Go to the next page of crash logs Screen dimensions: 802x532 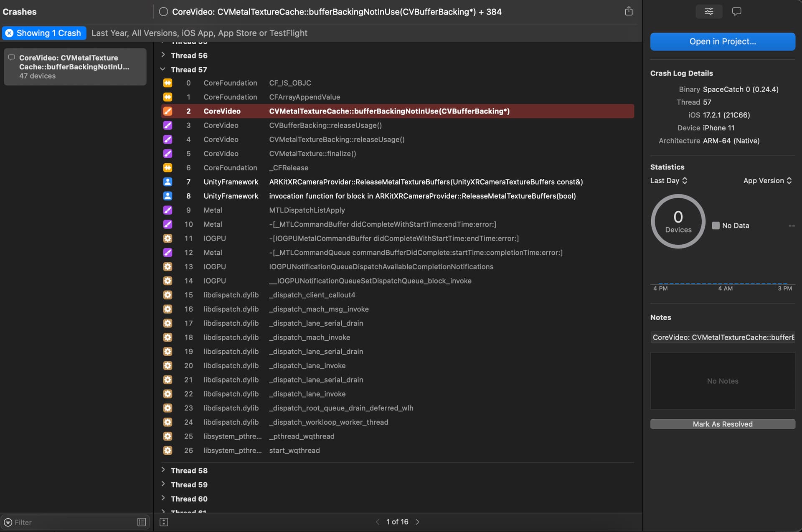click(x=417, y=522)
